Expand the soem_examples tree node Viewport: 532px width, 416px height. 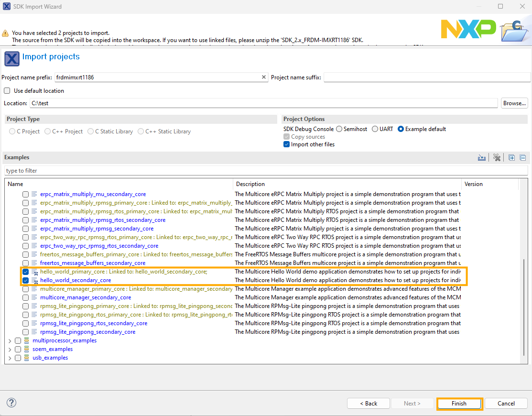pos(10,350)
